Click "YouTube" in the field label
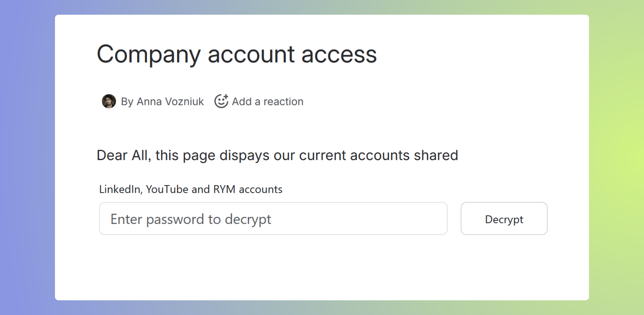This screenshot has height=315, width=644. [x=167, y=189]
